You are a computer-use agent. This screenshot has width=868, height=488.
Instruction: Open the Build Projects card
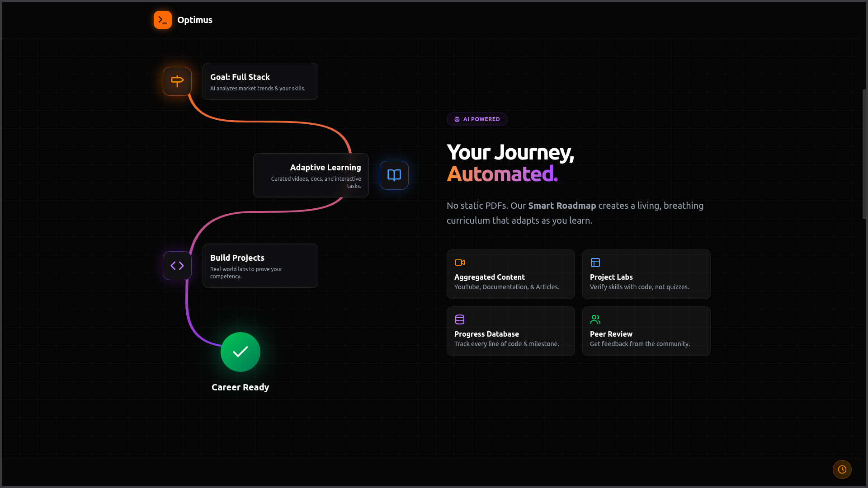tap(260, 266)
